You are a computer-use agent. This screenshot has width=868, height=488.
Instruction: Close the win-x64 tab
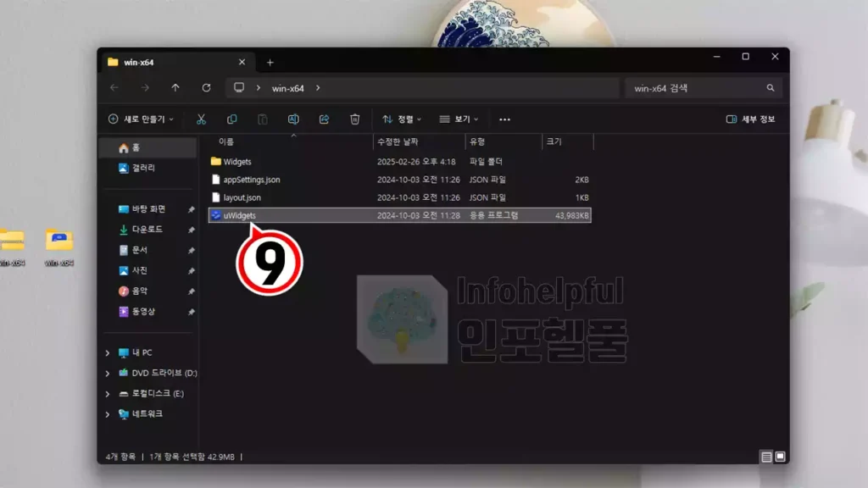point(242,62)
